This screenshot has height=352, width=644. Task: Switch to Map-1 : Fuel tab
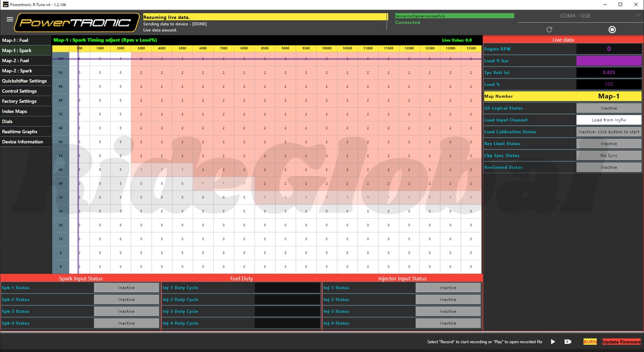click(x=26, y=40)
